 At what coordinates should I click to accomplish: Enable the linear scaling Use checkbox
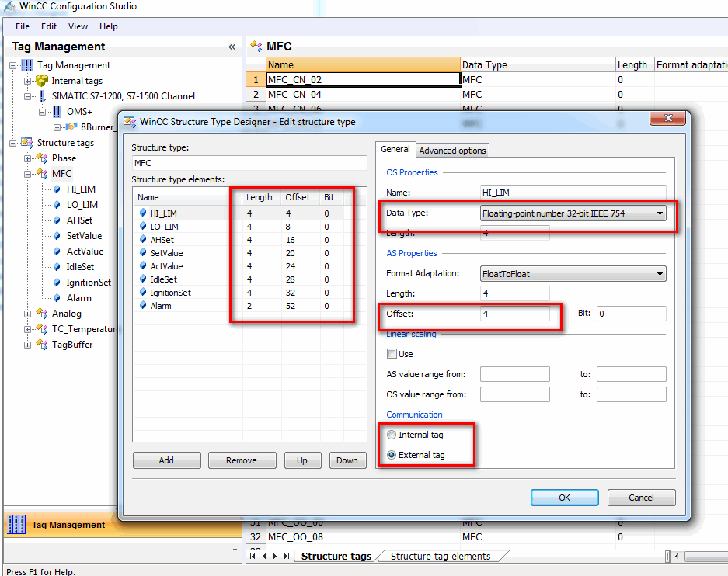click(392, 354)
